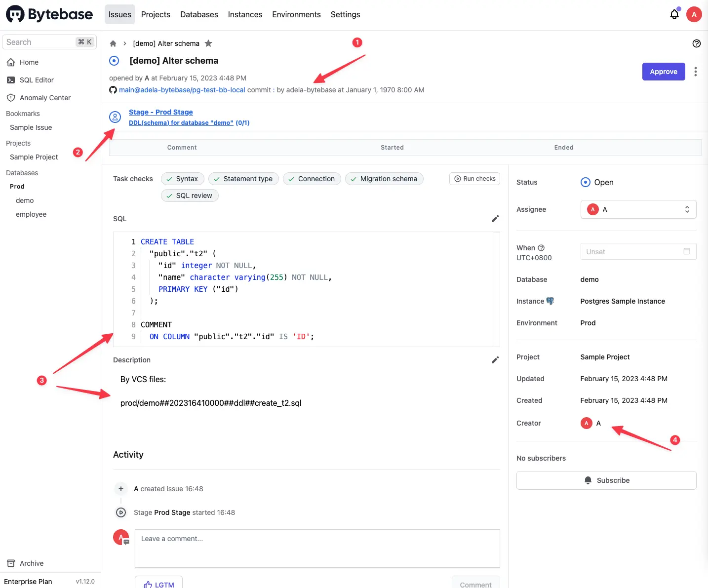
Task: Edit the description with pencil icon
Action: [x=495, y=360]
